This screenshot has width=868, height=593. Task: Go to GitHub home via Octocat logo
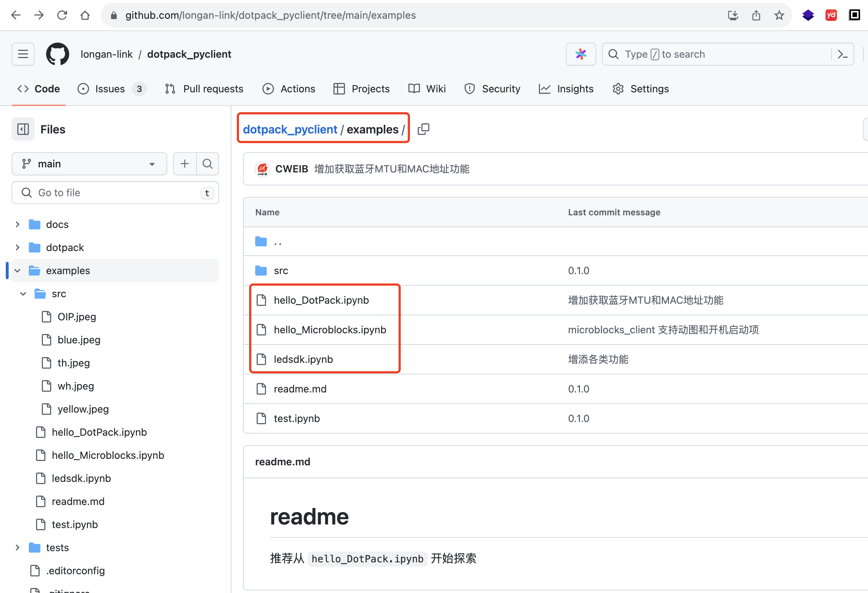pos(58,54)
